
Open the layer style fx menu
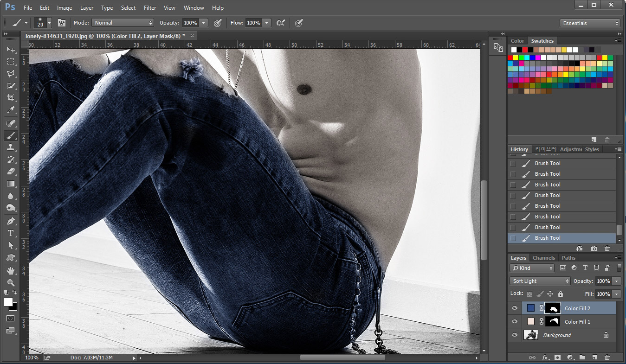(x=545, y=358)
